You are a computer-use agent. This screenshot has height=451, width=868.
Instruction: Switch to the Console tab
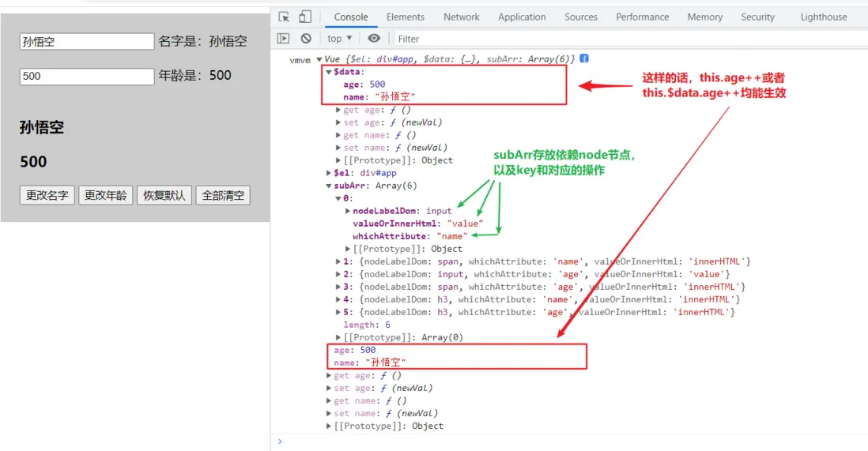click(350, 17)
